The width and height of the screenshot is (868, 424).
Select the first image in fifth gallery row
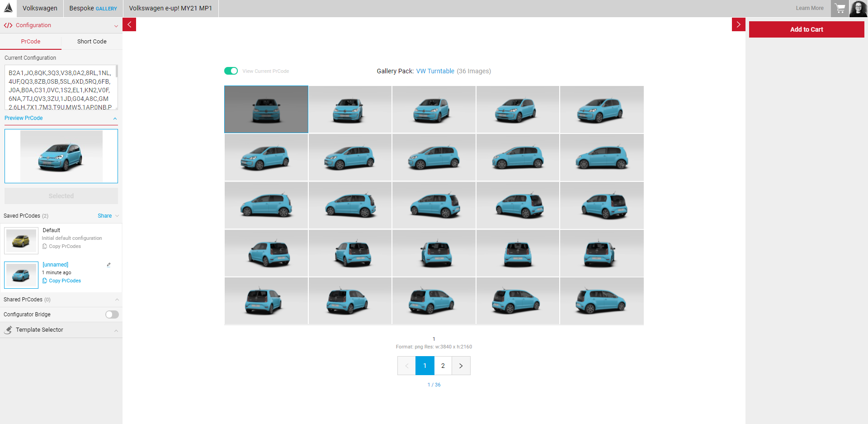(x=266, y=300)
